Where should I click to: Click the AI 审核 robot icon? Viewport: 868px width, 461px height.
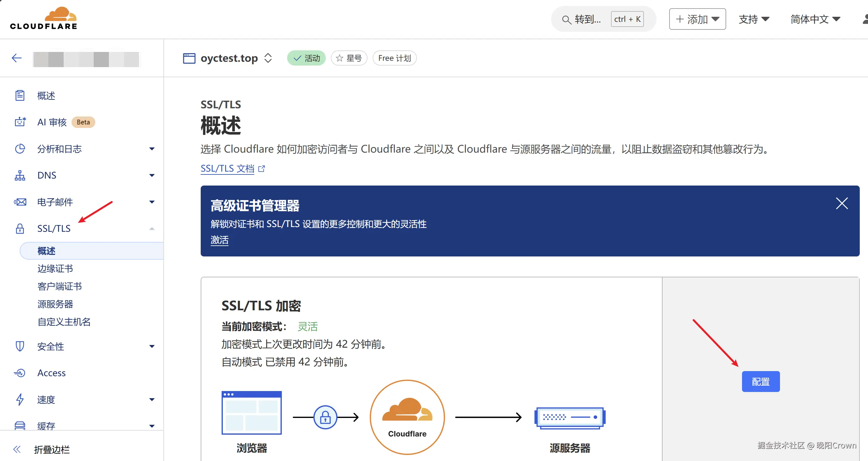[20, 122]
